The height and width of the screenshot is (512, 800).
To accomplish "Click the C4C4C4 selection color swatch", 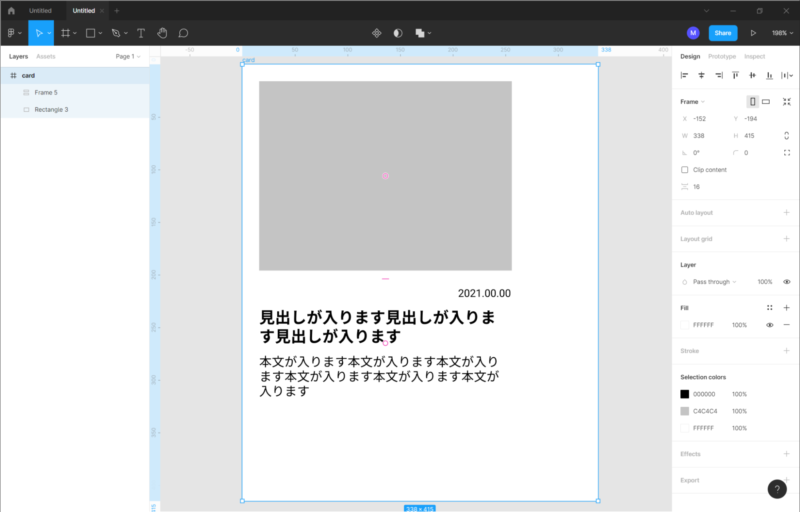I will pos(685,411).
